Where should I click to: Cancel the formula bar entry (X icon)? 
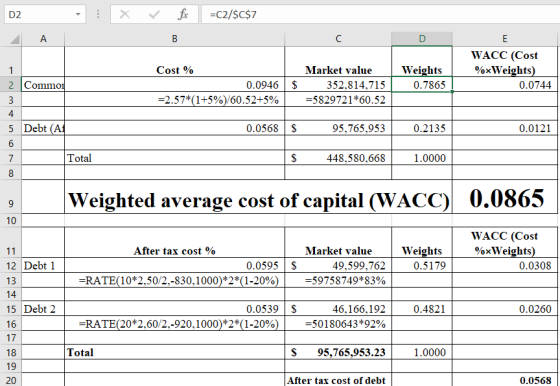click(125, 15)
